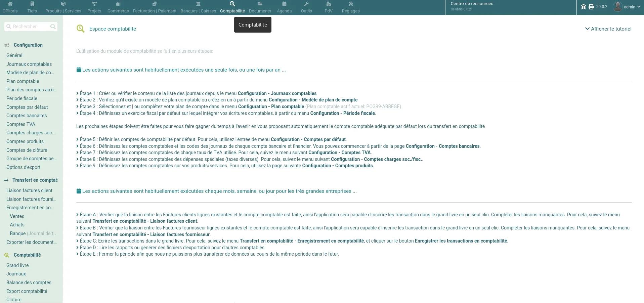Open the Réglages tools icon

click(351, 4)
